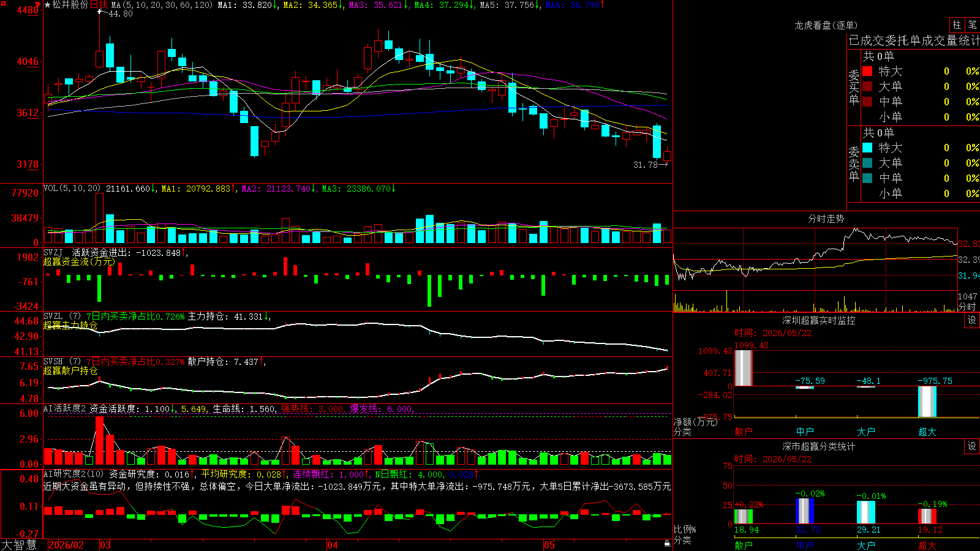Click the 主力持仓: 41.331 value

click(x=229, y=317)
